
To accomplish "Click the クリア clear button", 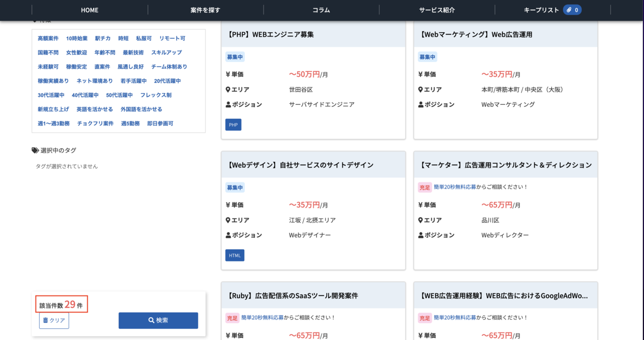I will tap(54, 321).
